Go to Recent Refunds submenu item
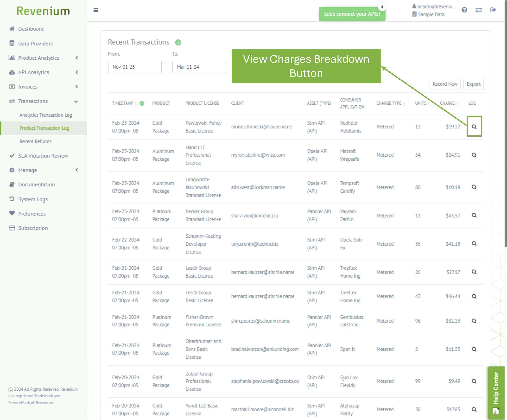 pos(35,141)
